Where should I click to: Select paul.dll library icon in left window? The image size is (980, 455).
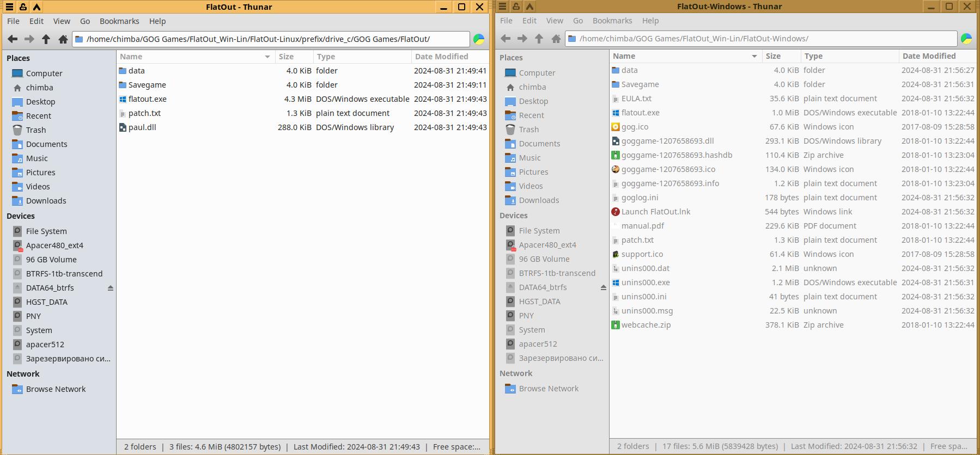point(123,127)
